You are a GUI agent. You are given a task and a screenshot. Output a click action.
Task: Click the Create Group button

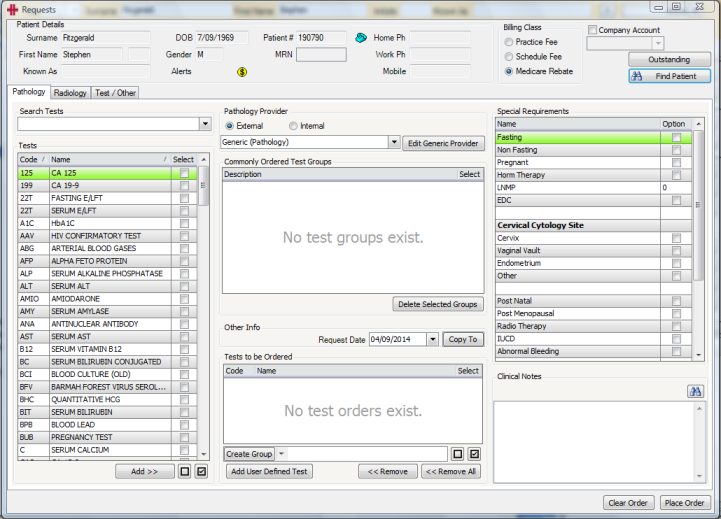tap(249, 454)
